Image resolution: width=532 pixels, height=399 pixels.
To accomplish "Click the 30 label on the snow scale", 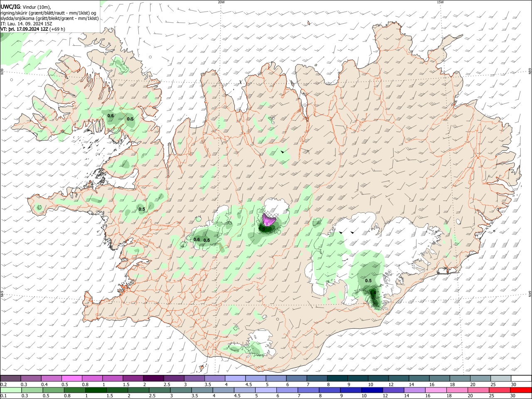I will click(x=513, y=384).
